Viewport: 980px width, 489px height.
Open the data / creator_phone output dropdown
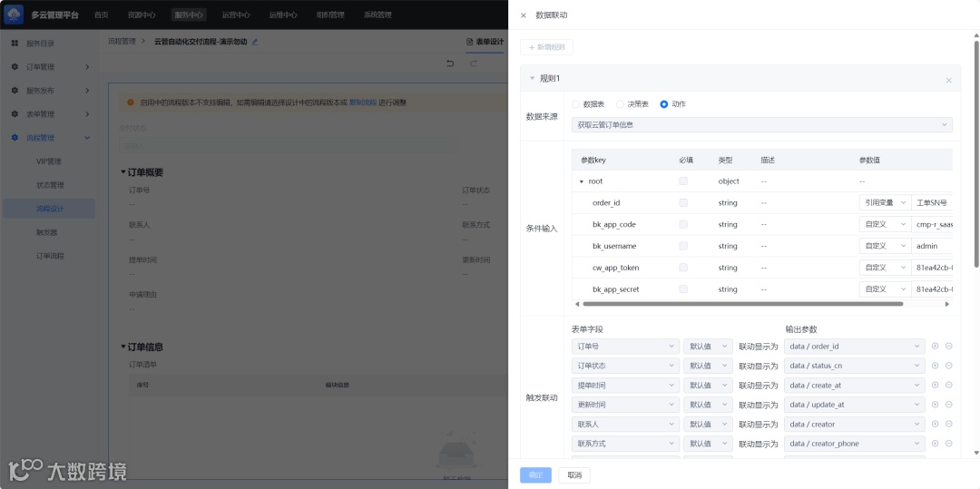pos(855,444)
